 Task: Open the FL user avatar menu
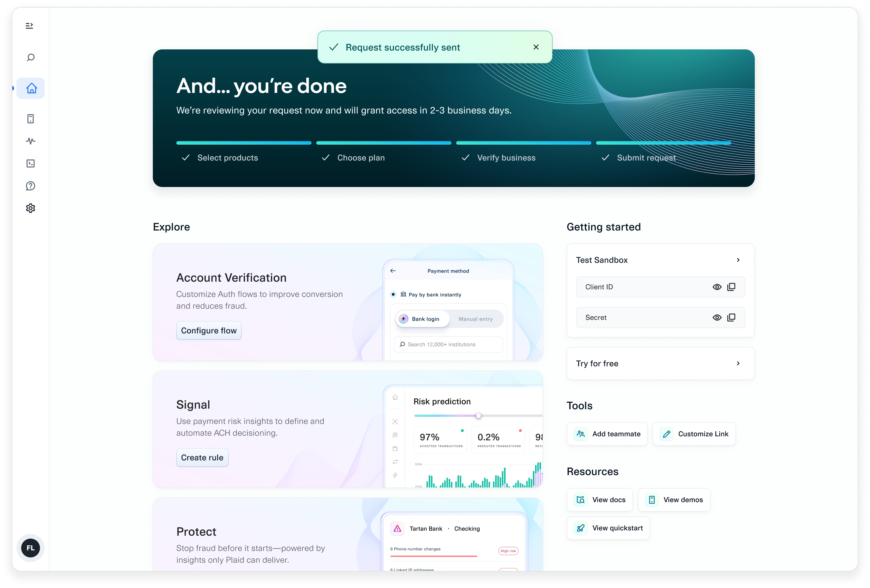[30, 547]
